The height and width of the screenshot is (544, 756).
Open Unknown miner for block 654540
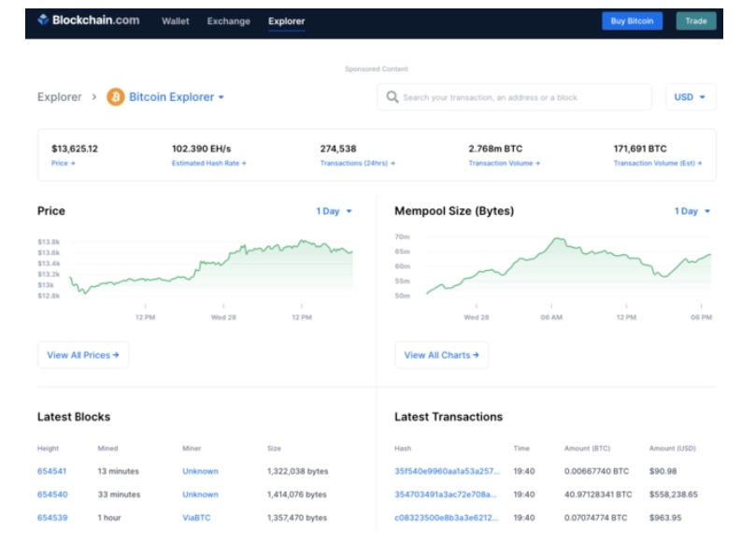(x=200, y=494)
